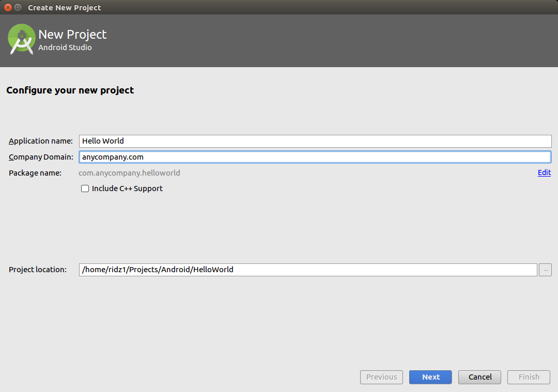Close the Create New Project window

(x=8, y=7)
